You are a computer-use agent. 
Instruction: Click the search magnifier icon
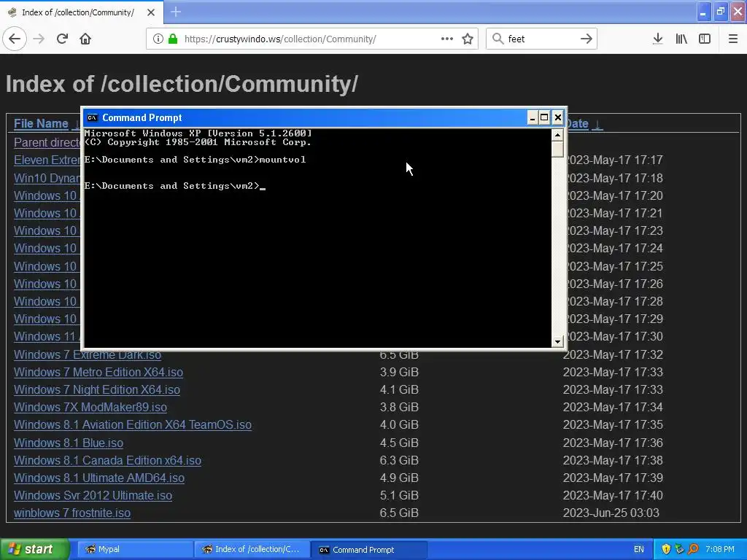(x=498, y=39)
